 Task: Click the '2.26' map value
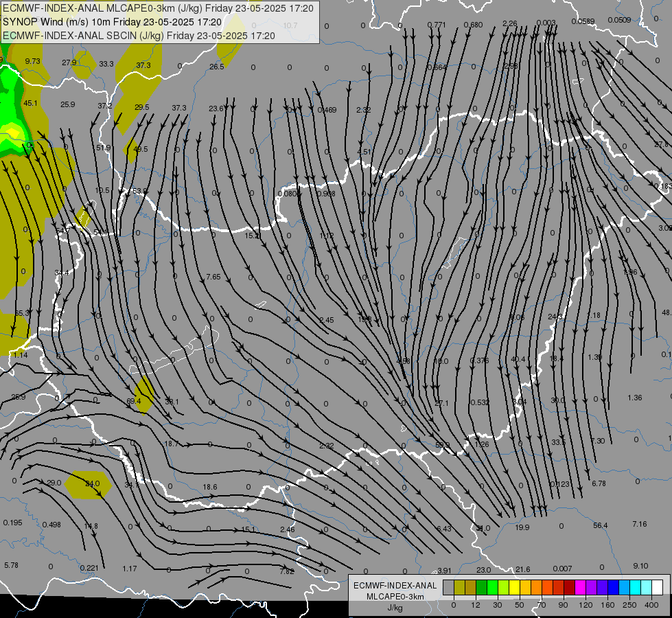click(510, 23)
